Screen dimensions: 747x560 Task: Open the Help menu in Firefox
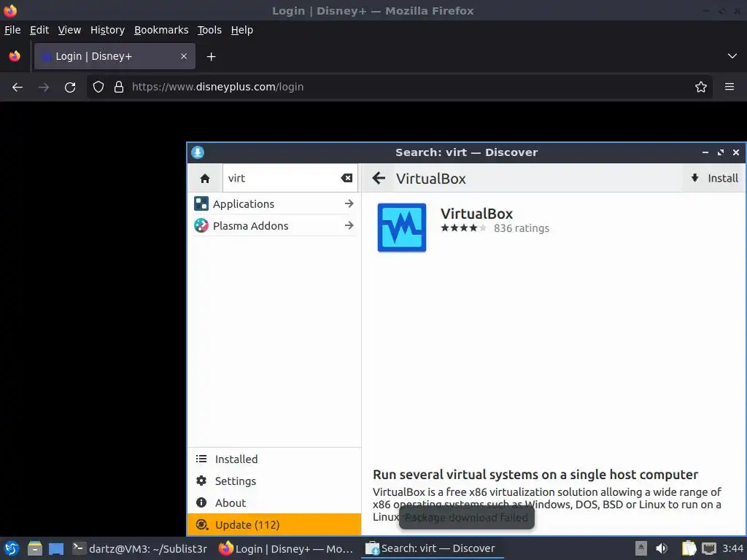click(x=241, y=30)
